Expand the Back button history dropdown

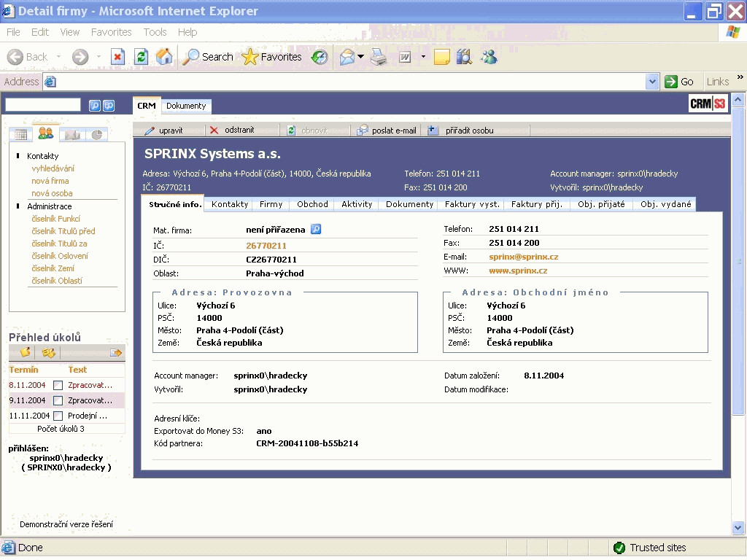[58, 57]
